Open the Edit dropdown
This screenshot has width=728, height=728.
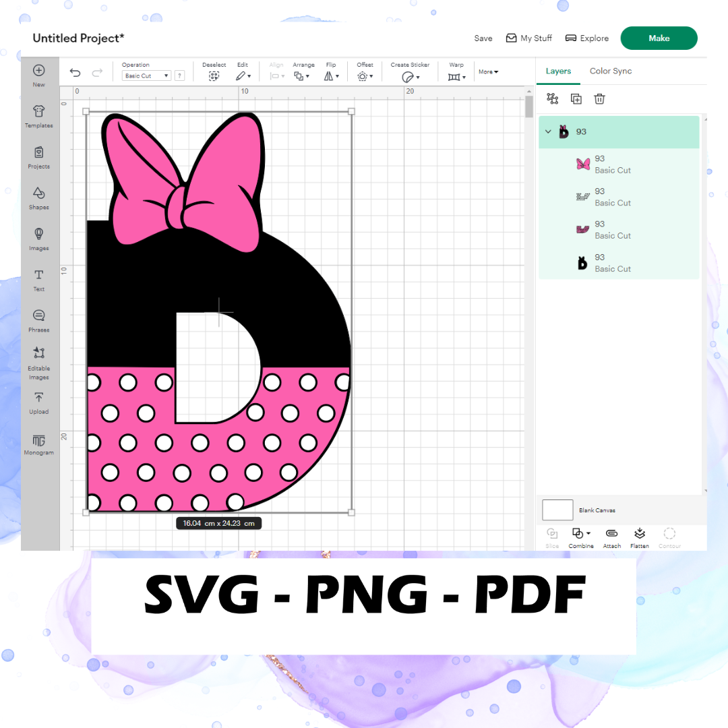pos(243,76)
